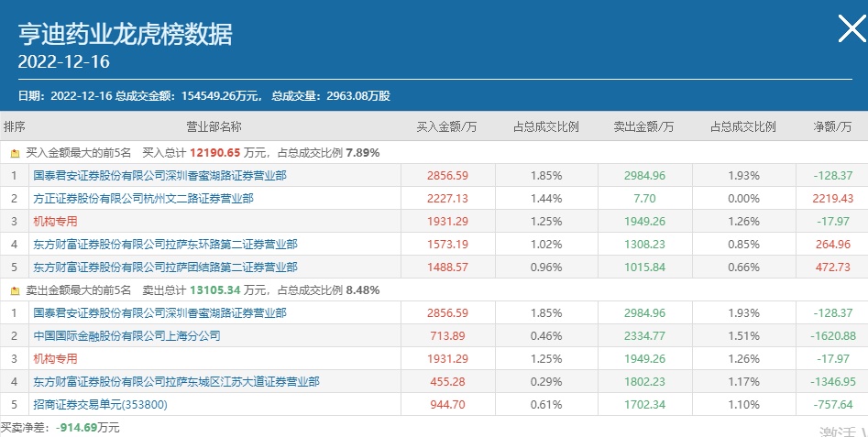The image size is (868, 437).
Task: Open 国泰君安 深圳香蜜湖路 link in buy list
Action: (x=159, y=175)
